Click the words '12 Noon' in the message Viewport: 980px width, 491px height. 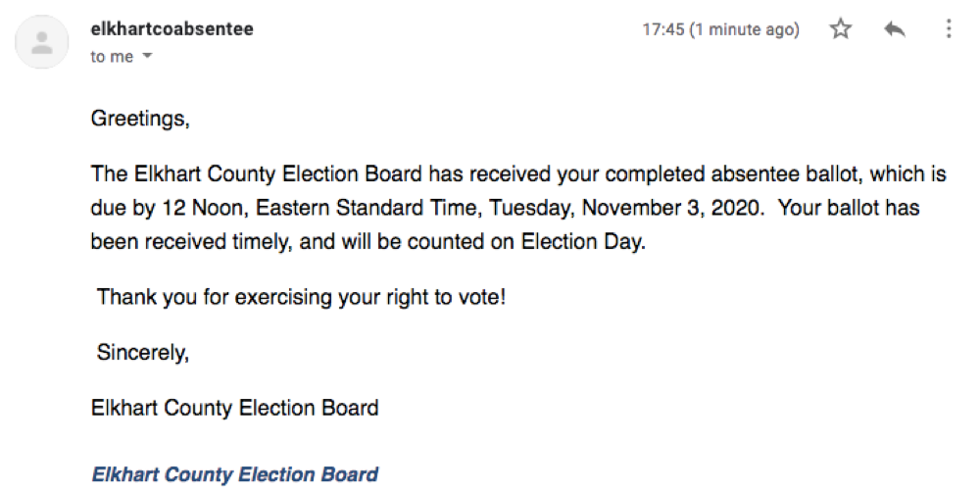tap(206, 208)
